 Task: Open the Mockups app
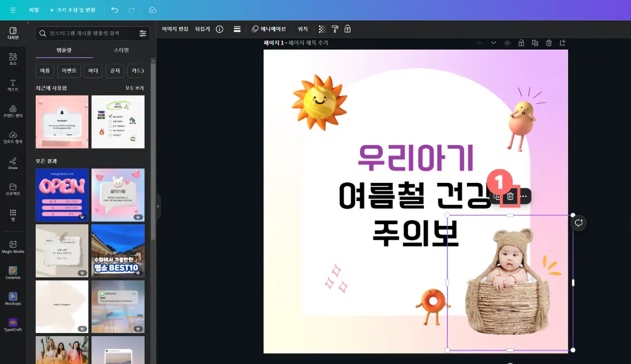[13, 298]
